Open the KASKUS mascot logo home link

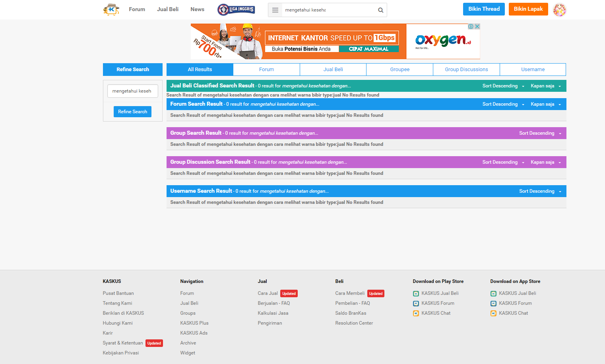111,10
